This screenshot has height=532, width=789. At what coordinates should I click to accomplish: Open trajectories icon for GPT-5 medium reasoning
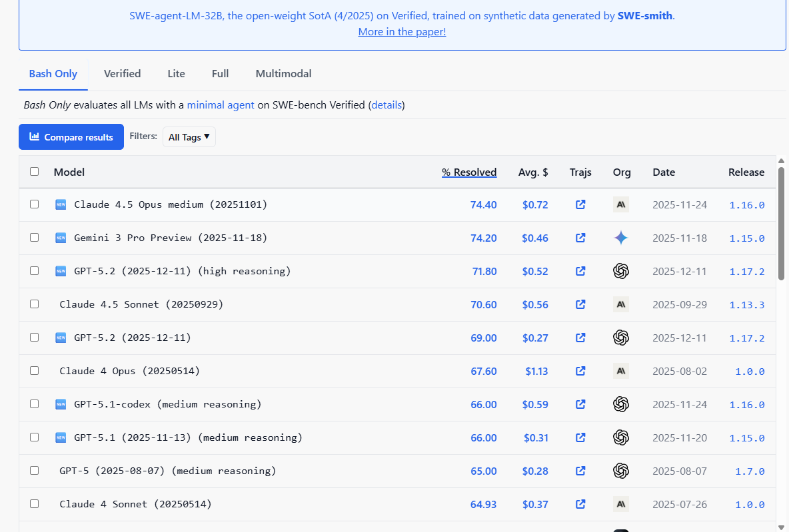pos(580,471)
